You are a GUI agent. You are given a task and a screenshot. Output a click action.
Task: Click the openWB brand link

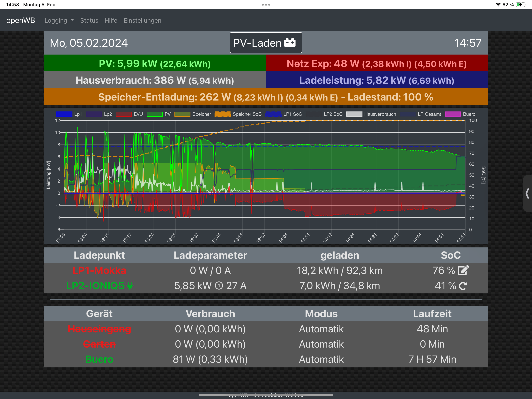tap(21, 20)
